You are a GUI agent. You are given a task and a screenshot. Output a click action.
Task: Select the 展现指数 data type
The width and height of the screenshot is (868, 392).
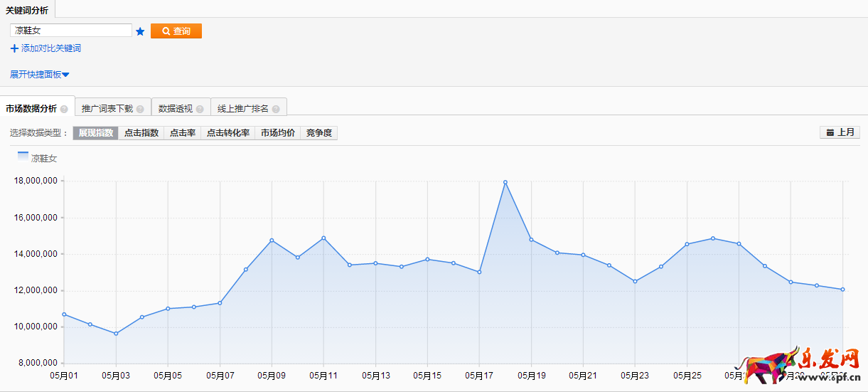(96, 133)
